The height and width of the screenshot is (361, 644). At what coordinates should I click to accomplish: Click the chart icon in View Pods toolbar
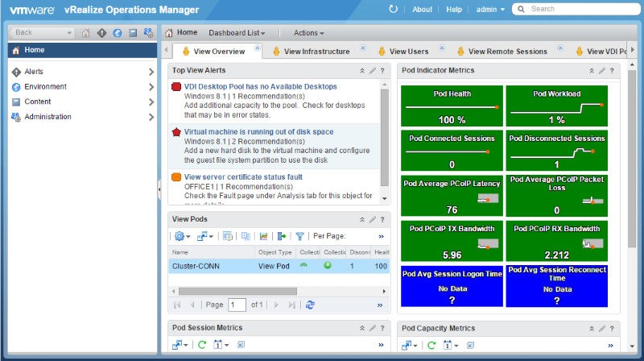[264, 236]
